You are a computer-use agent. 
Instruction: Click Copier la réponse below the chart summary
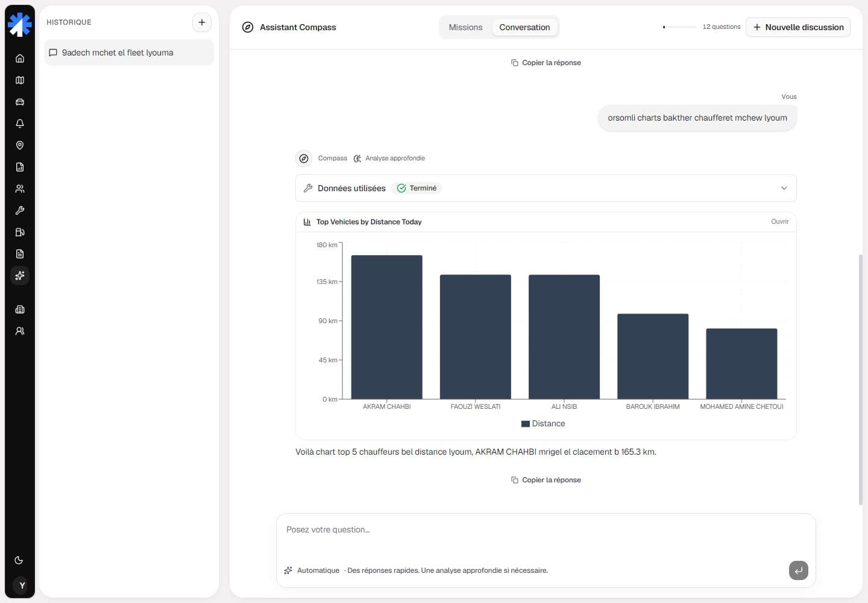pos(546,480)
